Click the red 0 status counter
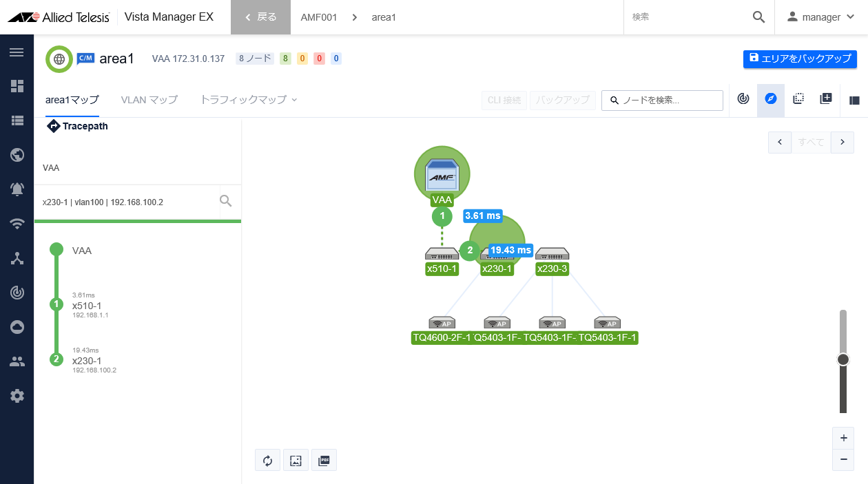The width and height of the screenshot is (868, 484). [x=319, y=59]
